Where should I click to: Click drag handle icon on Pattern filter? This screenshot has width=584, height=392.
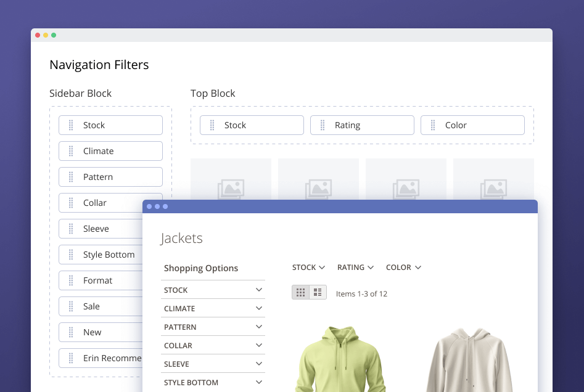pyautogui.click(x=71, y=177)
